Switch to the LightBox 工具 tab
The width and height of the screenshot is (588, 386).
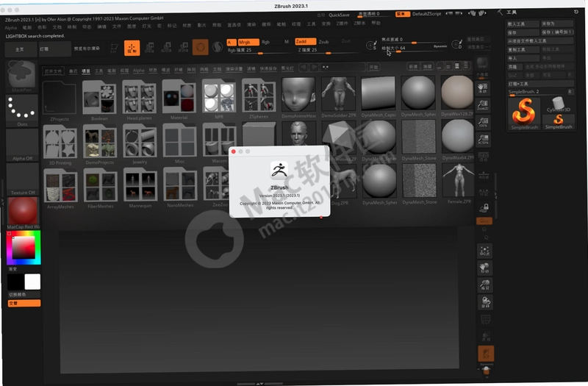tap(98, 71)
